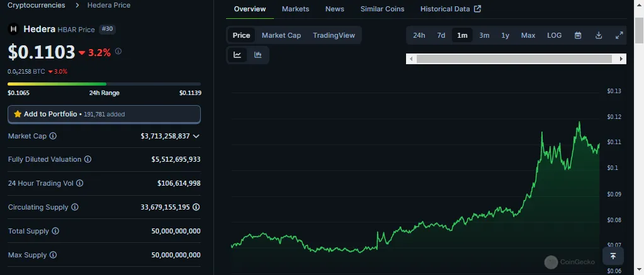Click the chart range scrollbar thumb
Image resolution: width=644 pixels, height=275 pixels.
click(x=514, y=59)
